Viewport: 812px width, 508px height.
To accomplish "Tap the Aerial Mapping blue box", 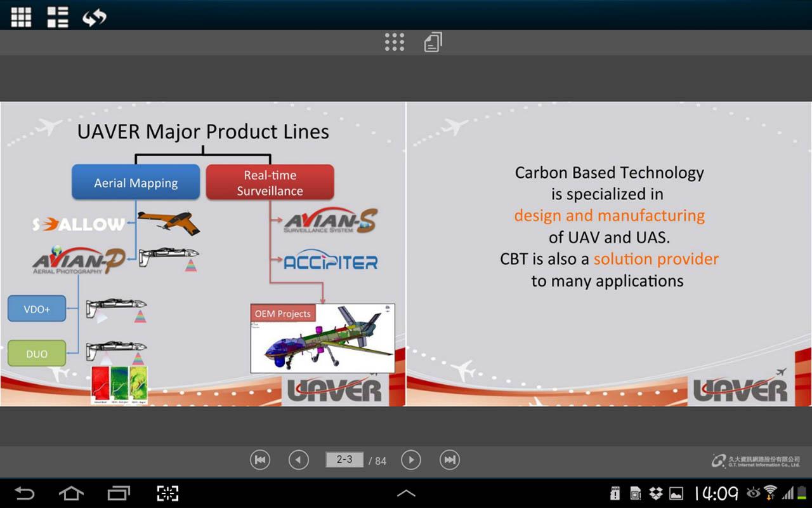I will 136,183.
